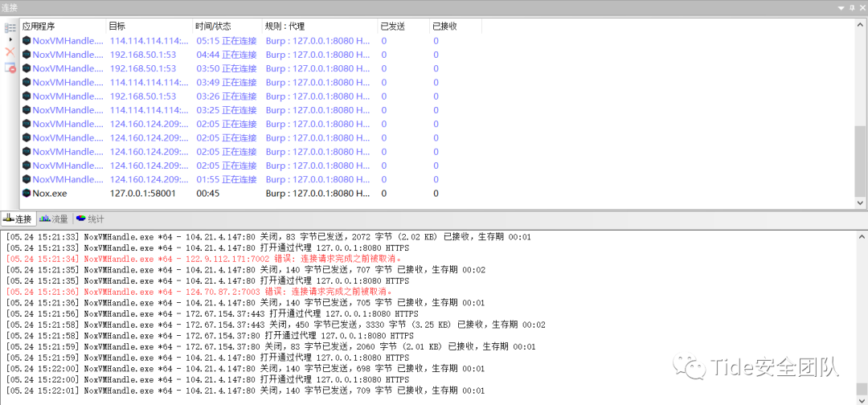The image size is (868, 405).
Task: Click the Nox icon on the 03:26 connection row
Action: tap(26, 96)
